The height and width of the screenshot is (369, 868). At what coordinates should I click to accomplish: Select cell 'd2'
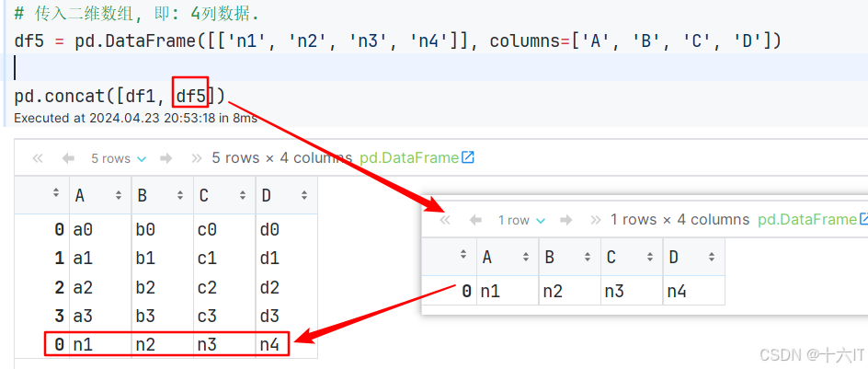pyautogui.click(x=286, y=287)
